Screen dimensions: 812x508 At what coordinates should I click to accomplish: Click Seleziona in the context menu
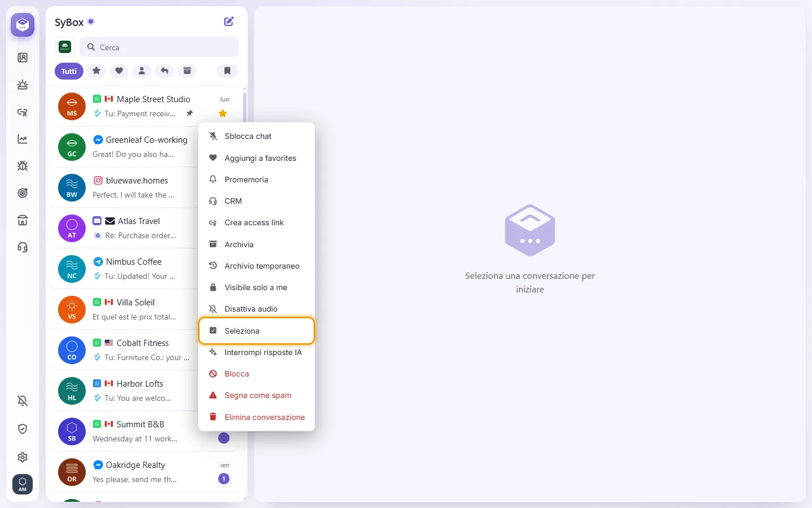[x=257, y=331]
